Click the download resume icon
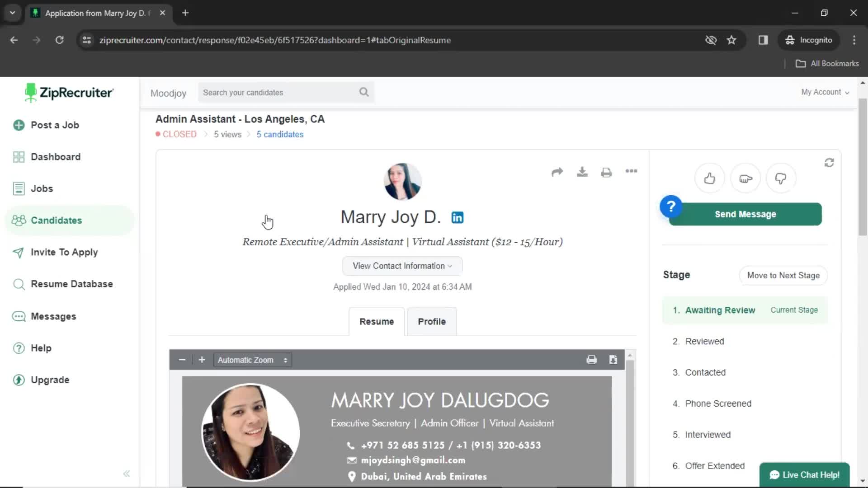 click(x=581, y=172)
